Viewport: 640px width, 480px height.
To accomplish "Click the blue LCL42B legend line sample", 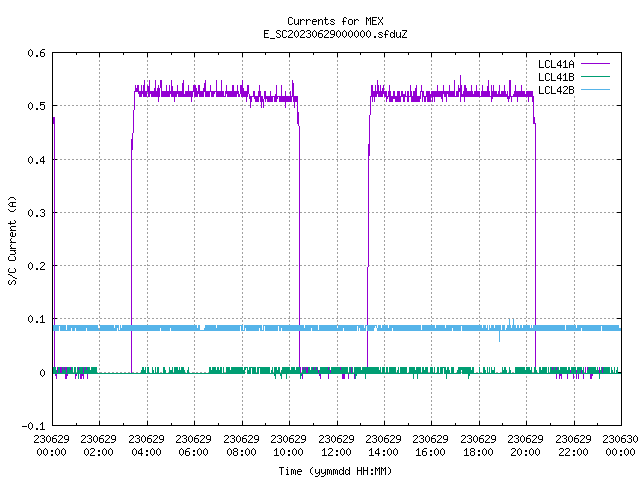I will point(595,90).
